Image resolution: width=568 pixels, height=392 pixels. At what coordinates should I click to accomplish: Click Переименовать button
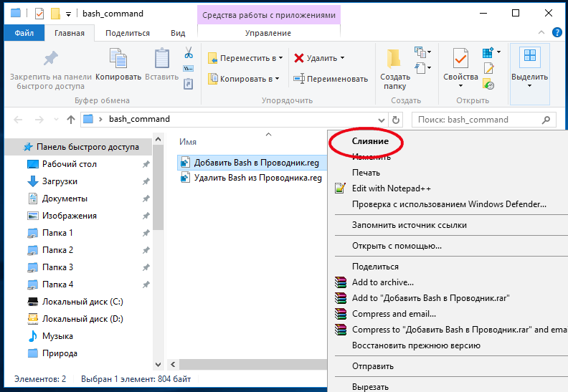click(x=331, y=79)
